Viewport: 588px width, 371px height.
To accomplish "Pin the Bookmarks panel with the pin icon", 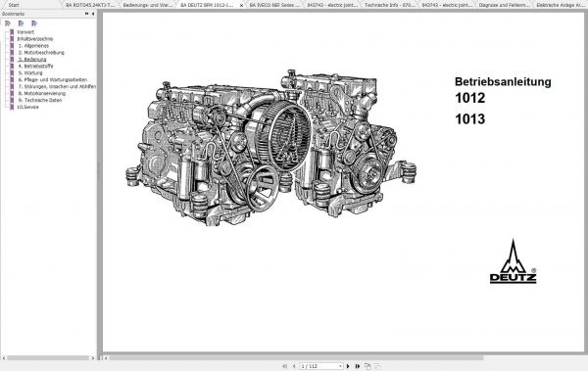I will (86, 14).
